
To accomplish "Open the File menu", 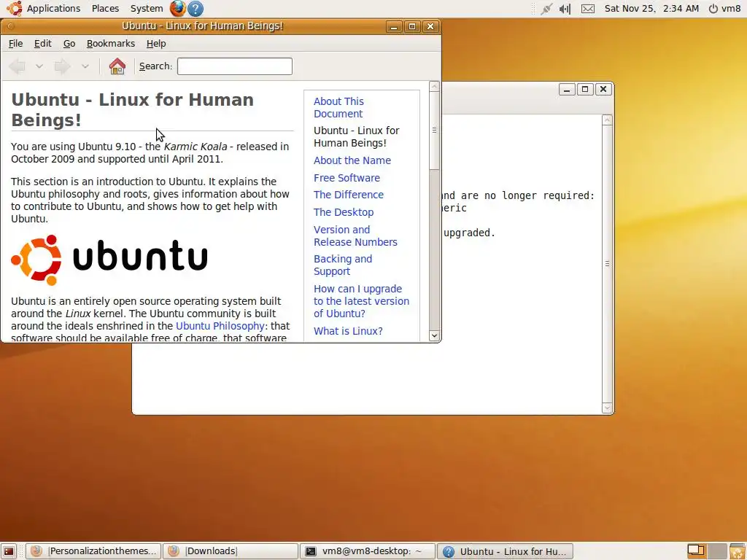I will (x=16, y=43).
